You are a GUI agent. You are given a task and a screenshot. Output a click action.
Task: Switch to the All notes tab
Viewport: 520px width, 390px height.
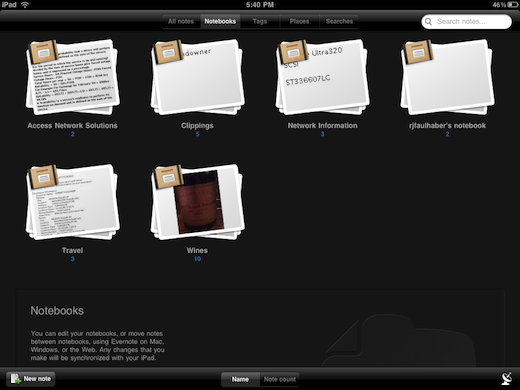181,21
